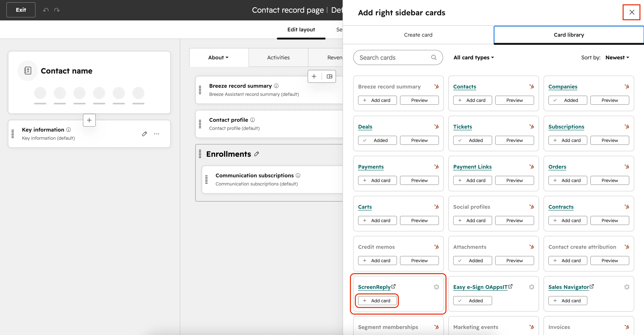This screenshot has width=644, height=335.
Task: Preview the Payment Links card
Action: 514,180
